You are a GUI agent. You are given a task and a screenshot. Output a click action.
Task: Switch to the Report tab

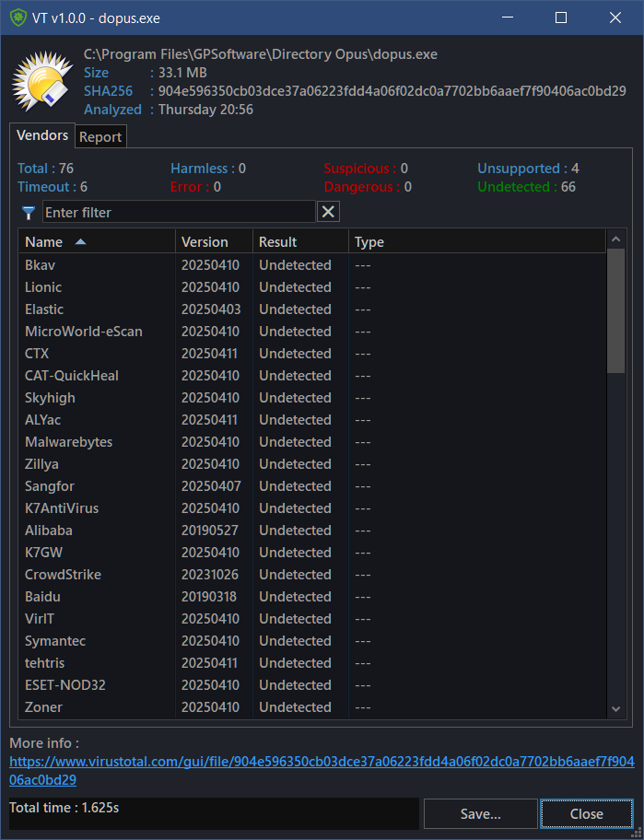pyautogui.click(x=100, y=137)
